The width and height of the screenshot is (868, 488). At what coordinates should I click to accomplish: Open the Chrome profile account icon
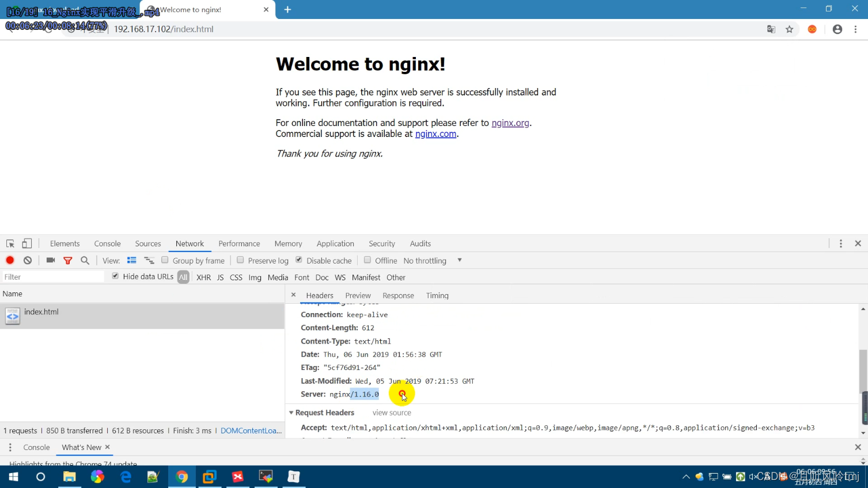pos(837,29)
